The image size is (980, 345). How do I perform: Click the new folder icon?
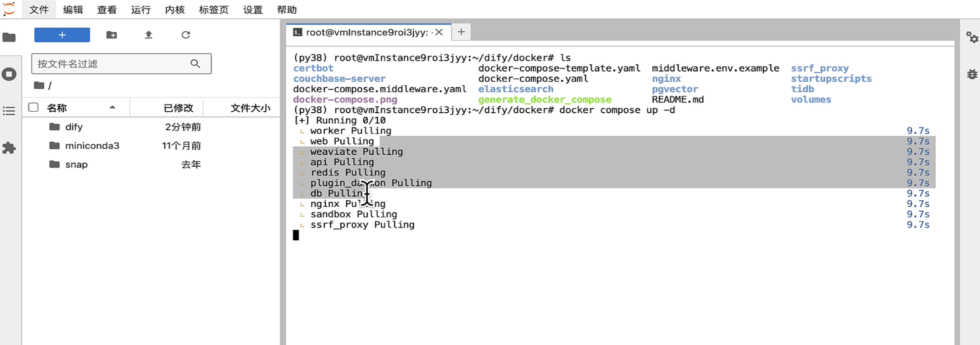112,35
